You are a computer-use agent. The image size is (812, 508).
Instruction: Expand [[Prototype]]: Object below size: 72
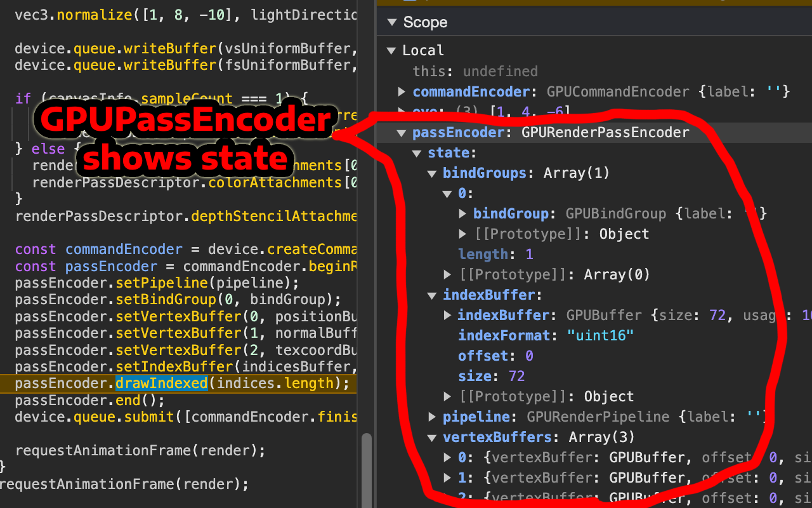point(448,396)
